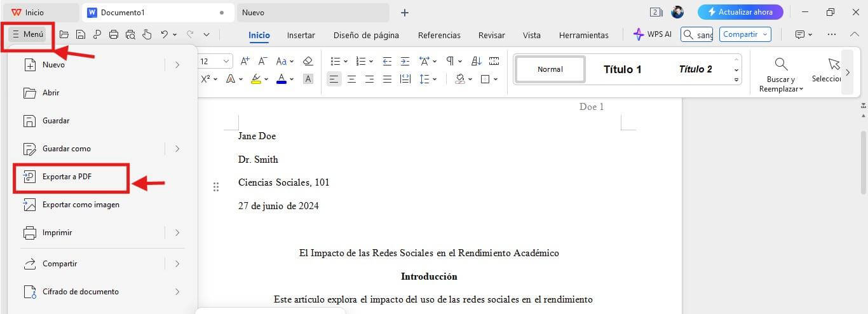Click the bulleted list icon
This screenshot has height=314, width=868.
[336, 61]
